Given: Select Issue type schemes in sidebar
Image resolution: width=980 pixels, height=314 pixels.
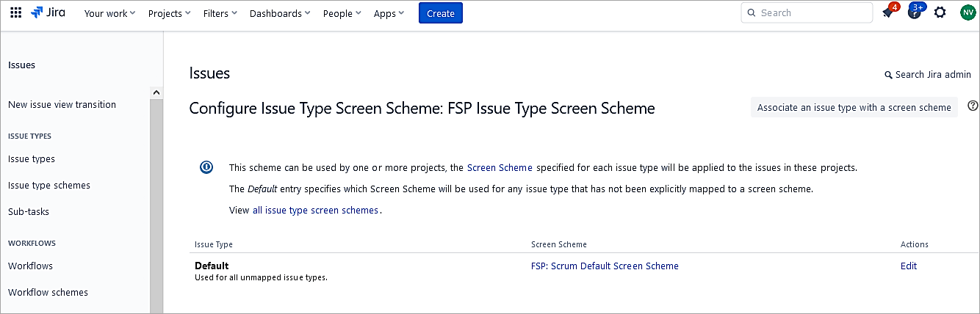Looking at the screenshot, I should [x=49, y=186].
